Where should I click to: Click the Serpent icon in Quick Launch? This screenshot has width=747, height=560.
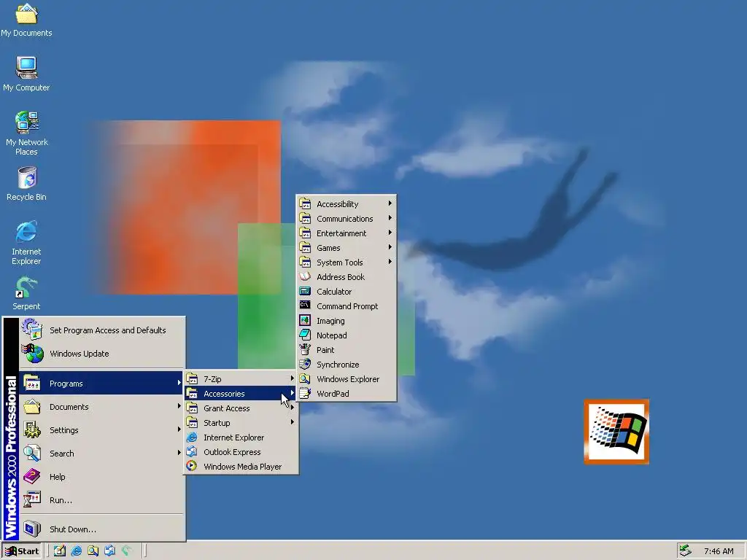(126, 551)
